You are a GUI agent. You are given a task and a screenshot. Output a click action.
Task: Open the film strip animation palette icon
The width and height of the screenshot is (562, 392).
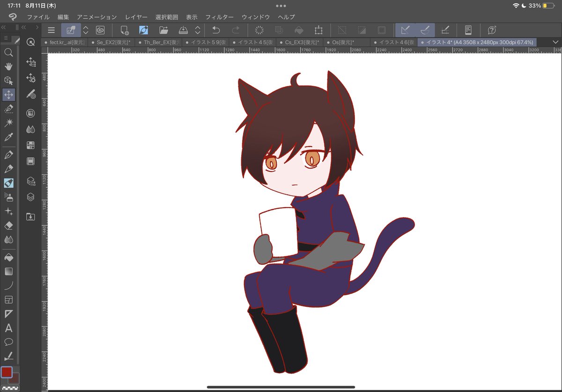pyautogui.click(x=31, y=161)
